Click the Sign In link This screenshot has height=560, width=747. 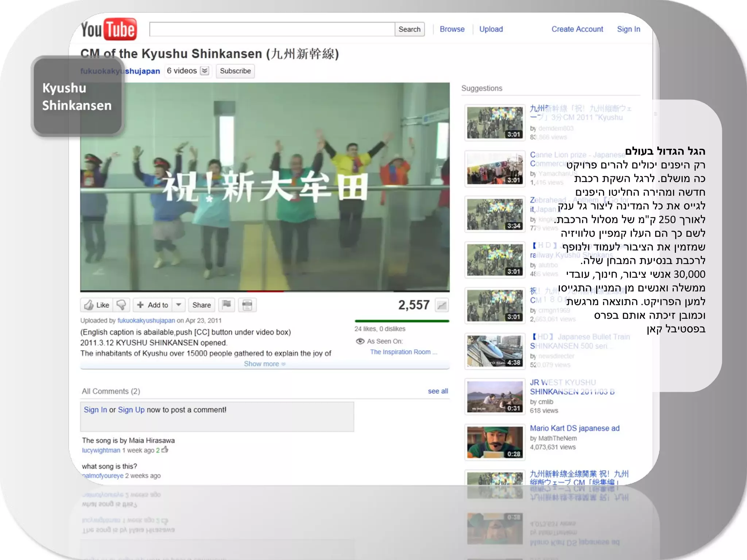[x=628, y=29]
